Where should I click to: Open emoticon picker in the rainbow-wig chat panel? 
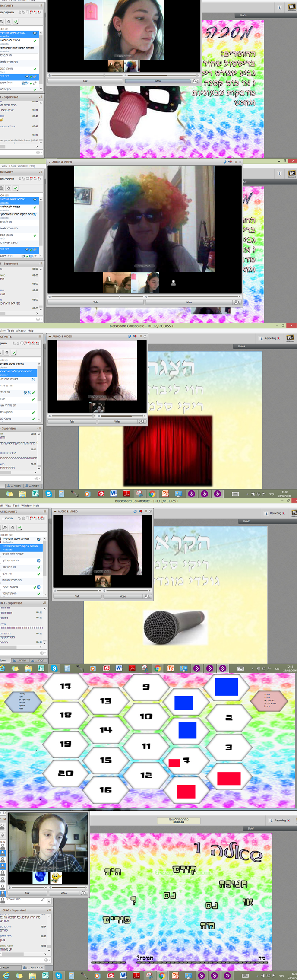point(38,319)
